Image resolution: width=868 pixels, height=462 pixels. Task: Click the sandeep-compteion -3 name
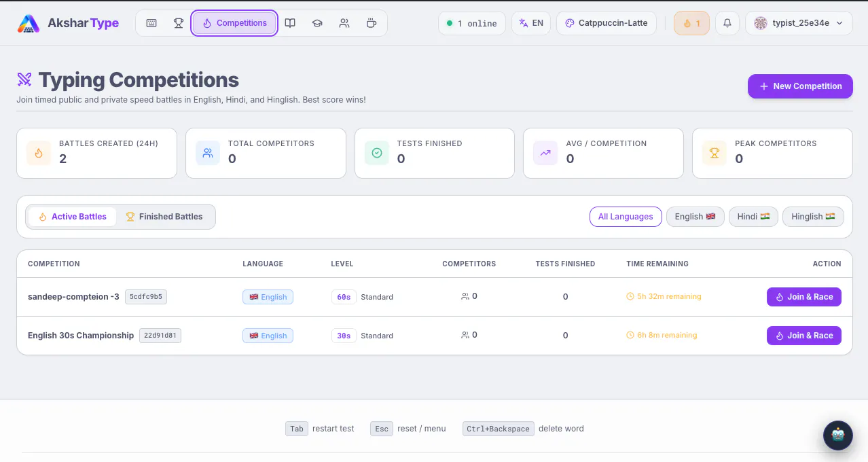pos(73,297)
